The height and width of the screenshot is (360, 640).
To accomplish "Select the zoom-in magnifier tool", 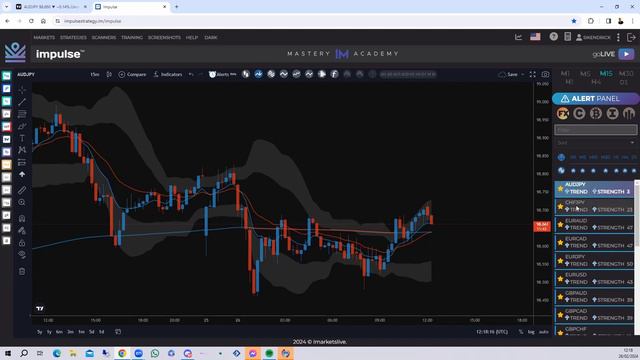I will pos(22,202).
